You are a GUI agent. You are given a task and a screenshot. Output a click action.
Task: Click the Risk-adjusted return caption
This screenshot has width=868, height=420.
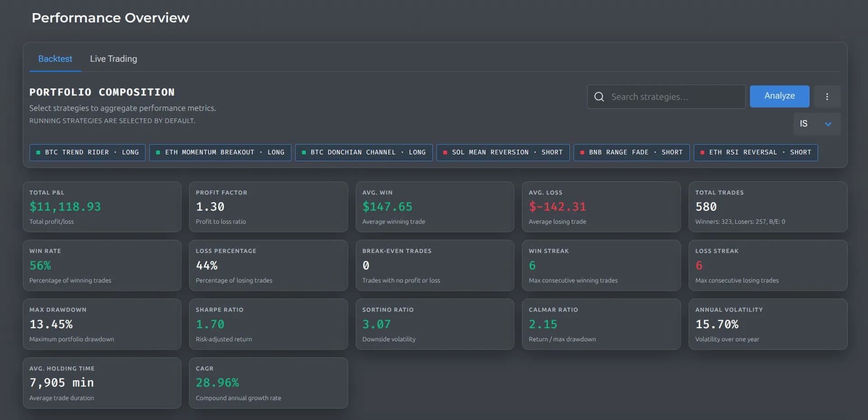[x=224, y=339]
